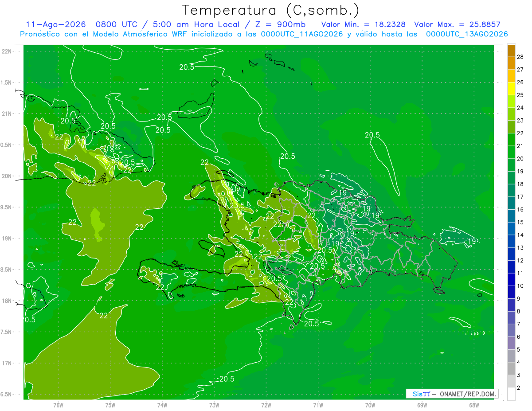Click the '69W' longitude axis label

pos(422,405)
